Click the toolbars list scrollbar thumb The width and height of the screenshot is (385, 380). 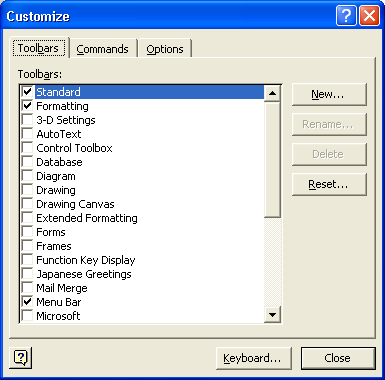(x=272, y=159)
